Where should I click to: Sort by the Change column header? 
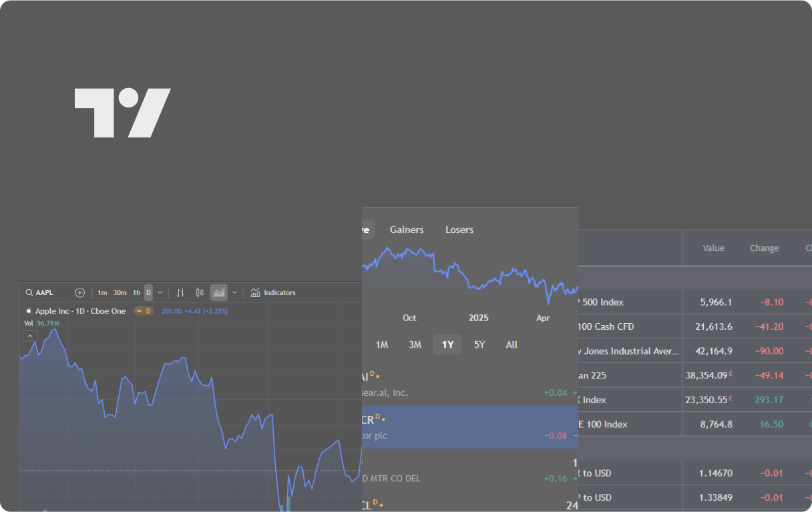pos(764,248)
